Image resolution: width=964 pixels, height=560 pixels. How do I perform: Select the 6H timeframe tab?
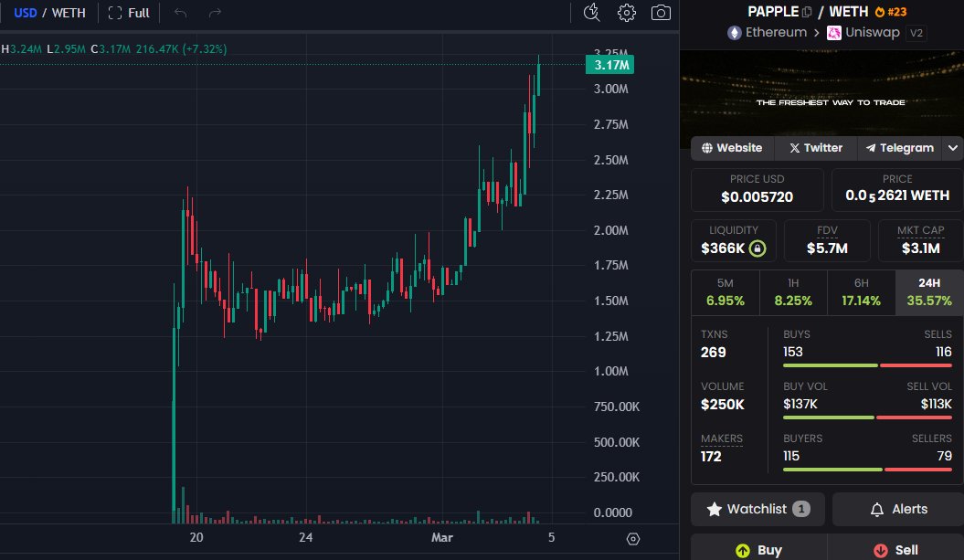point(862,292)
